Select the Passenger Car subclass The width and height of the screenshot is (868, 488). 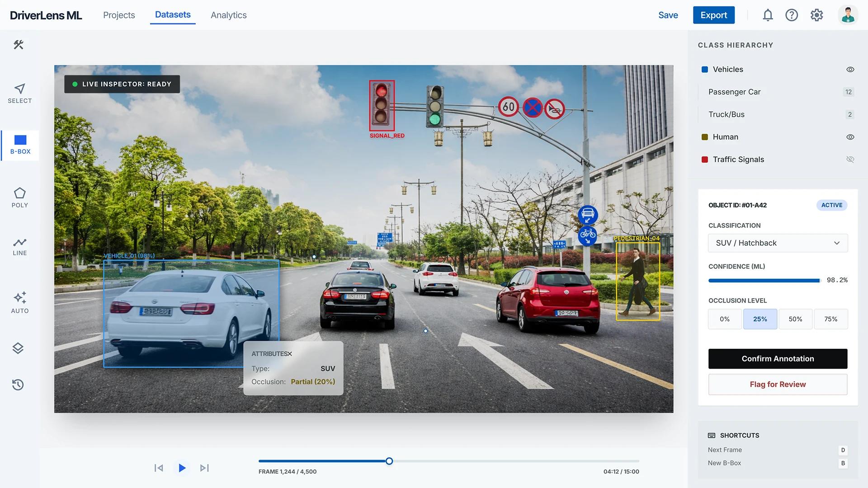pos(735,92)
